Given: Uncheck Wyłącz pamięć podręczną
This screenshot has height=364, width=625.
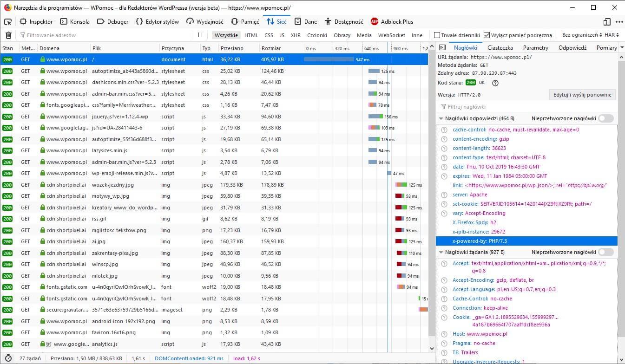Looking at the screenshot, I should point(487,35).
